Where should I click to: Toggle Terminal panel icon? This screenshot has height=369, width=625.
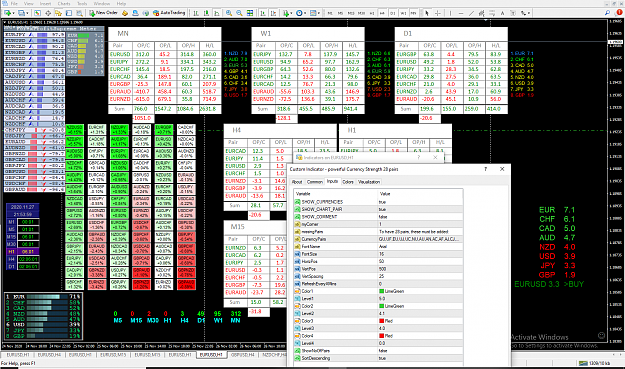click(69, 13)
